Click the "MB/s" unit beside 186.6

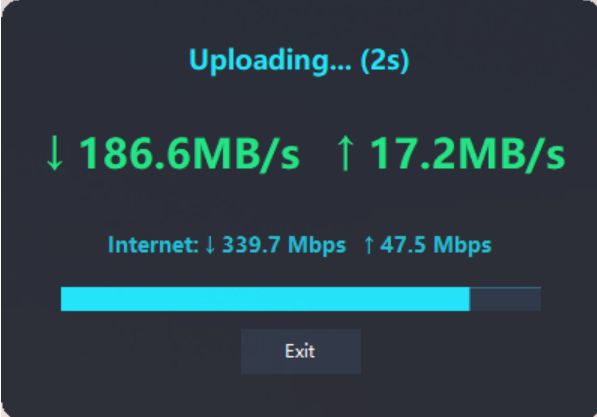pos(244,154)
